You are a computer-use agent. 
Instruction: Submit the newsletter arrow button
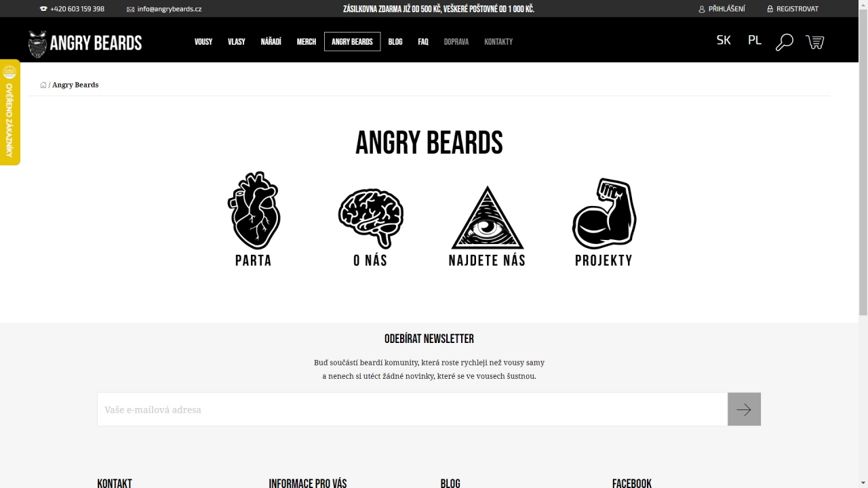744,409
